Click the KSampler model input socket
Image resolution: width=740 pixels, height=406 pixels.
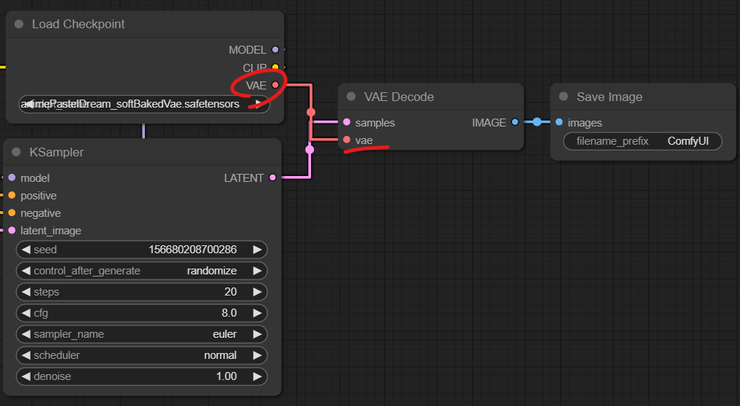point(12,178)
